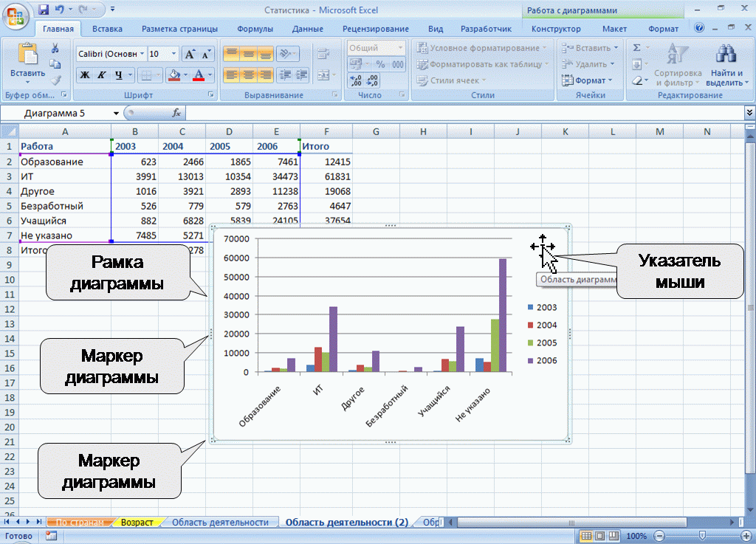The width and height of the screenshot is (756, 544).
Task: Click the red font color swatch
Action: (x=198, y=75)
